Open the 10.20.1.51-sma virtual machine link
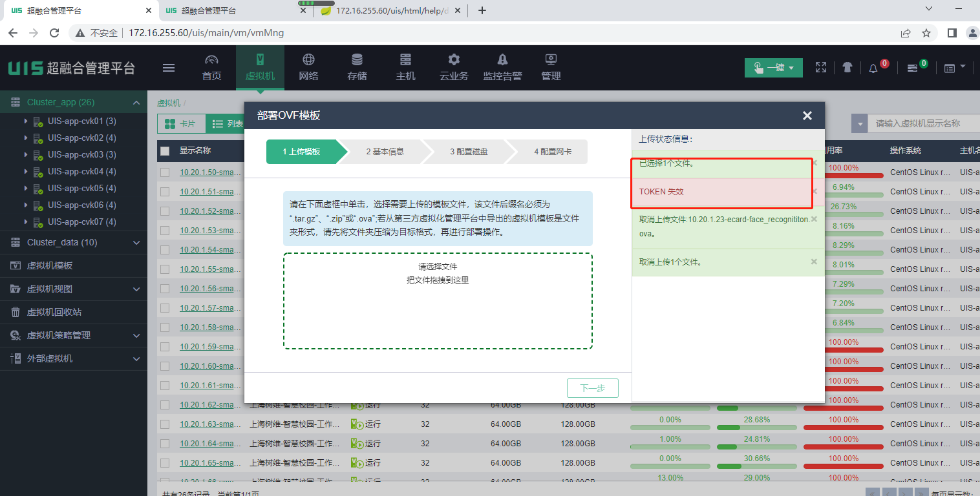Screen dimensions: 980x496 (x=210, y=192)
